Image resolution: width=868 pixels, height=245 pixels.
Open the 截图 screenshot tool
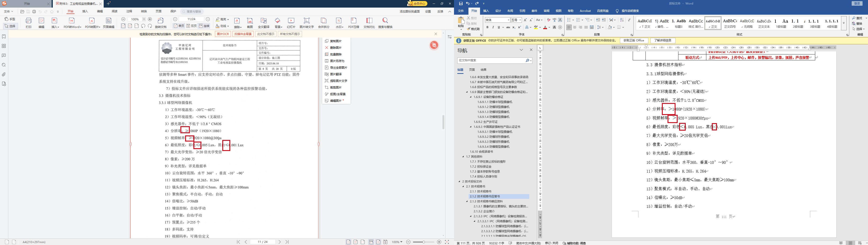(x=250, y=22)
